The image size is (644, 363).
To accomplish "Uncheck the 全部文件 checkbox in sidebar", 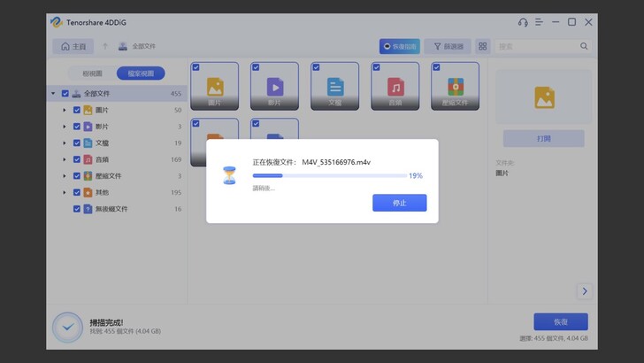I will click(x=65, y=94).
